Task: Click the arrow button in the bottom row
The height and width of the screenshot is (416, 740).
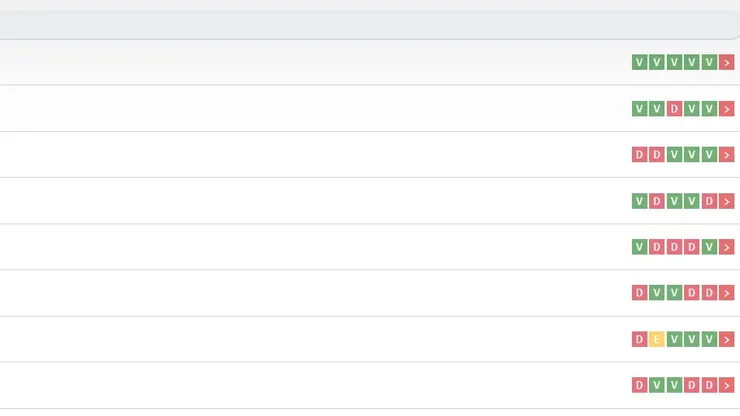Action: tap(727, 385)
